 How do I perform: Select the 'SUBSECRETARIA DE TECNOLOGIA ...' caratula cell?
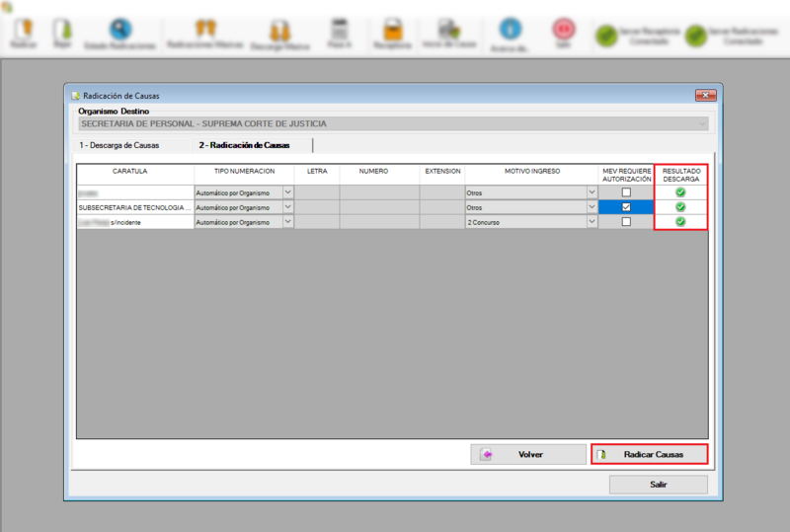click(x=135, y=207)
